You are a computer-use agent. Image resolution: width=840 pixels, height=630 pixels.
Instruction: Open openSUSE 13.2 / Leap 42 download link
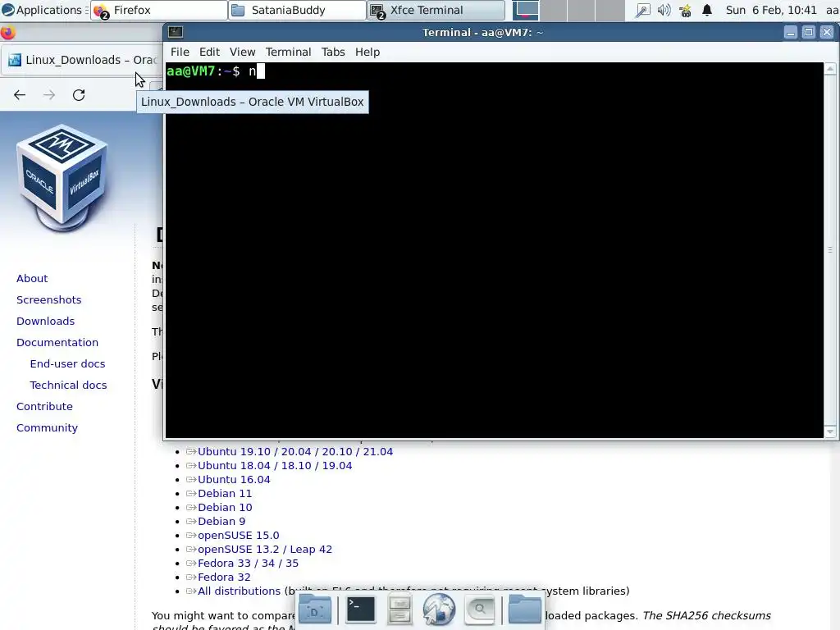tap(265, 549)
